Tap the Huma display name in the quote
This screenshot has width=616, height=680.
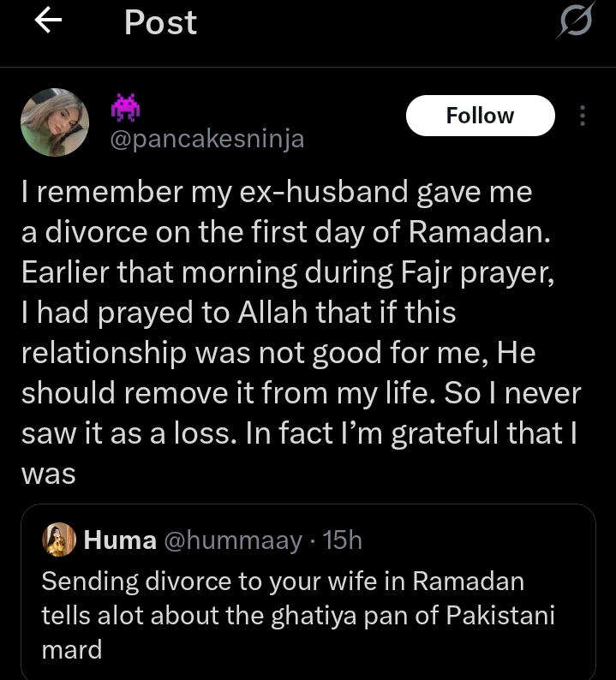click(x=120, y=540)
